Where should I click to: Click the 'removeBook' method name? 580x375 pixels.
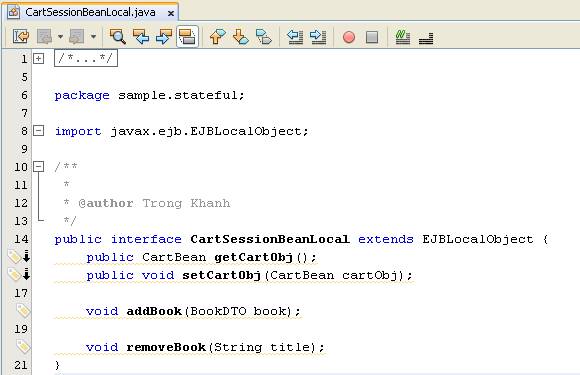[166, 347]
